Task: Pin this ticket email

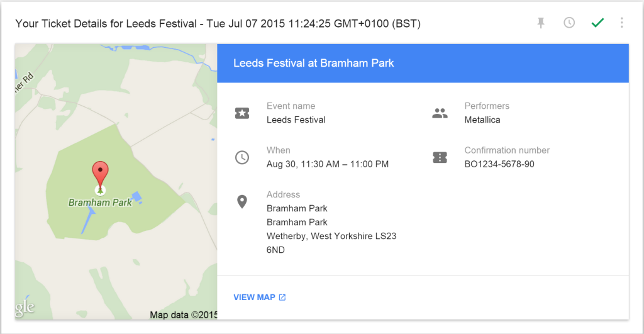Action: pos(541,23)
